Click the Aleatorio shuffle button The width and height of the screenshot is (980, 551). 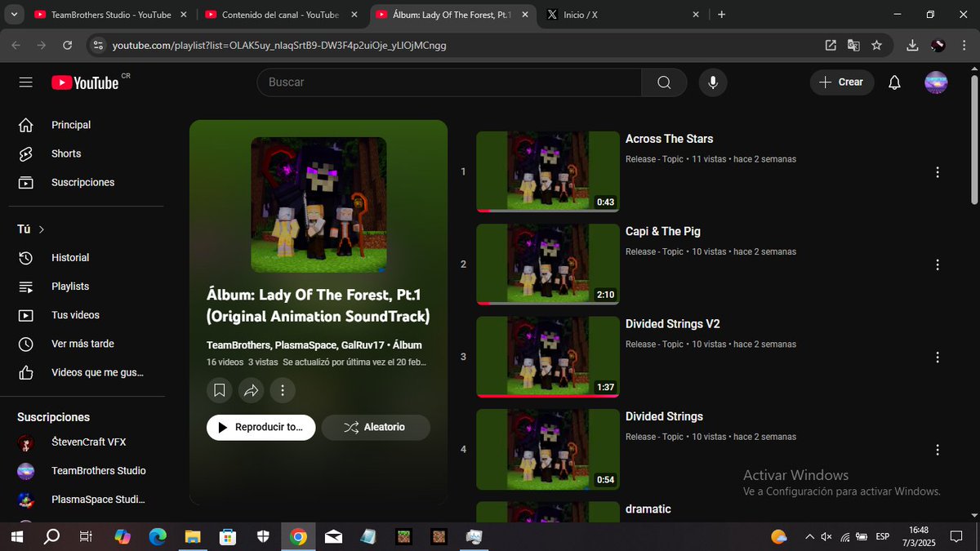(x=376, y=427)
